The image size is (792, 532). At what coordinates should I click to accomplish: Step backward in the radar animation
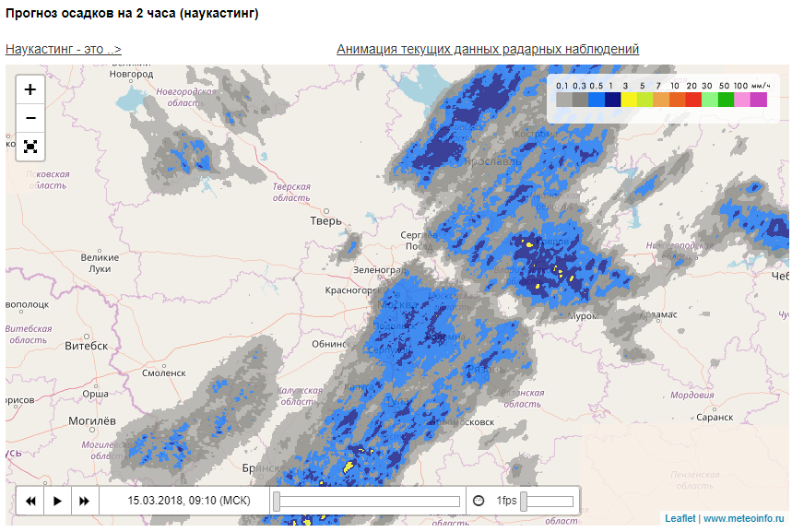click(30, 501)
